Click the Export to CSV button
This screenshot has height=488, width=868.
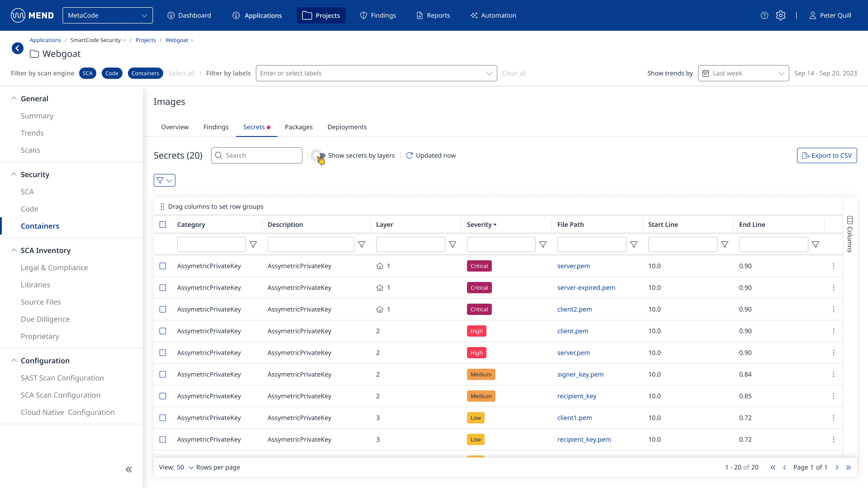827,155
